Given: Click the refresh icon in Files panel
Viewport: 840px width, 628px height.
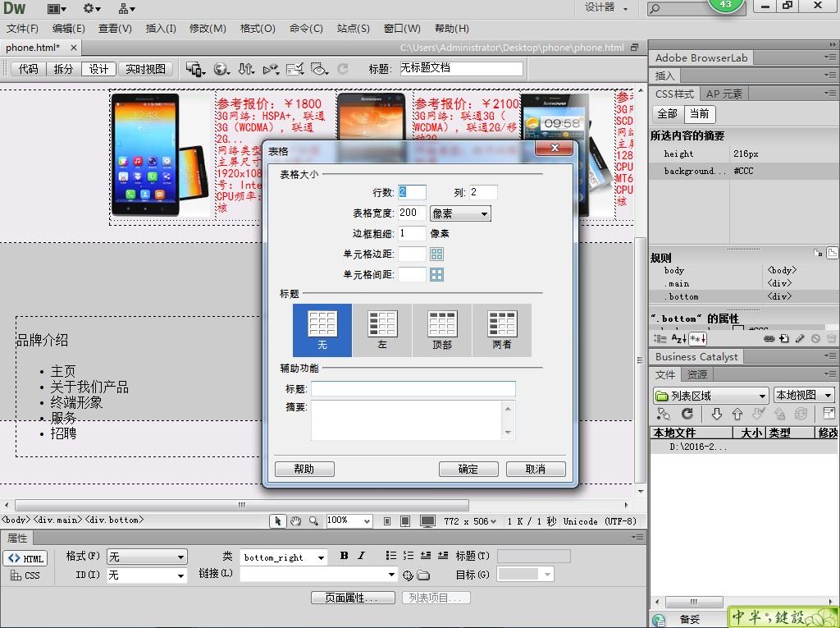Looking at the screenshot, I should pos(687,415).
